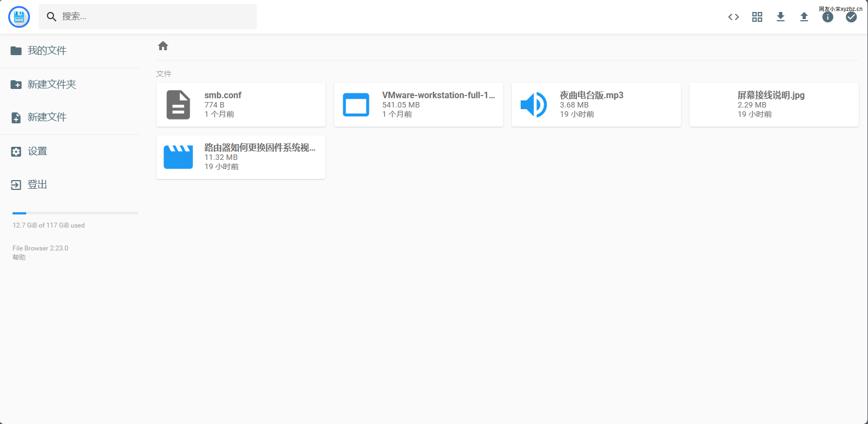Viewport: 868px width, 424px height.
Task: Open 设置 label in the sidebar
Action: pos(38,151)
